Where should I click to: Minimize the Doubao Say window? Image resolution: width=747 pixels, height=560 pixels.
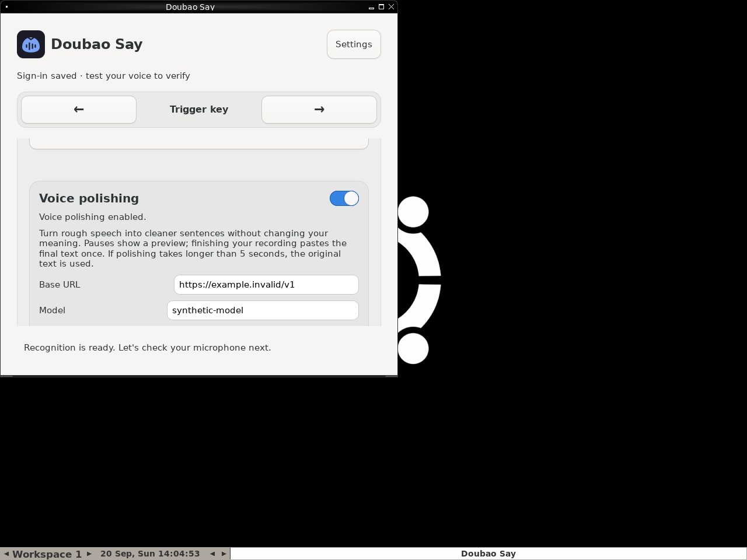point(371,7)
